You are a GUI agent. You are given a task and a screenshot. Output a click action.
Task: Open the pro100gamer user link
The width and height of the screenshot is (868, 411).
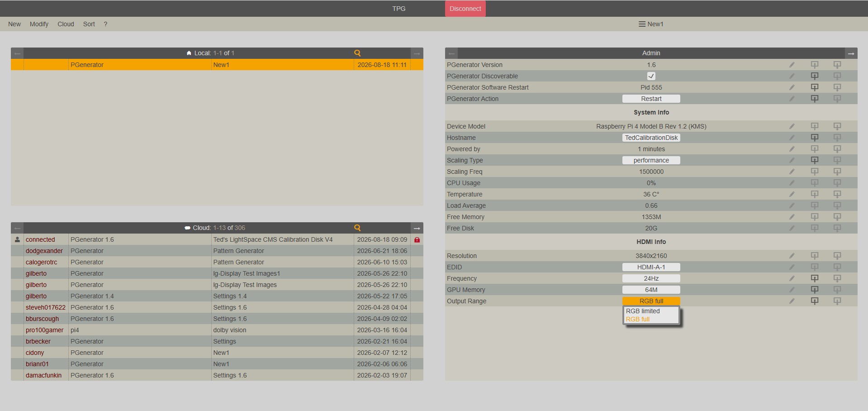point(45,330)
